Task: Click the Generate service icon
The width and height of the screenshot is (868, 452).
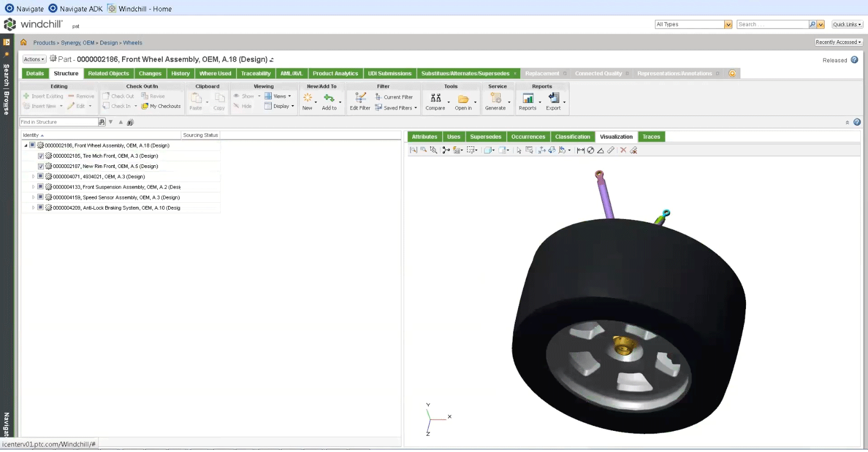Action: pyautogui.click(x=495, y=98)
